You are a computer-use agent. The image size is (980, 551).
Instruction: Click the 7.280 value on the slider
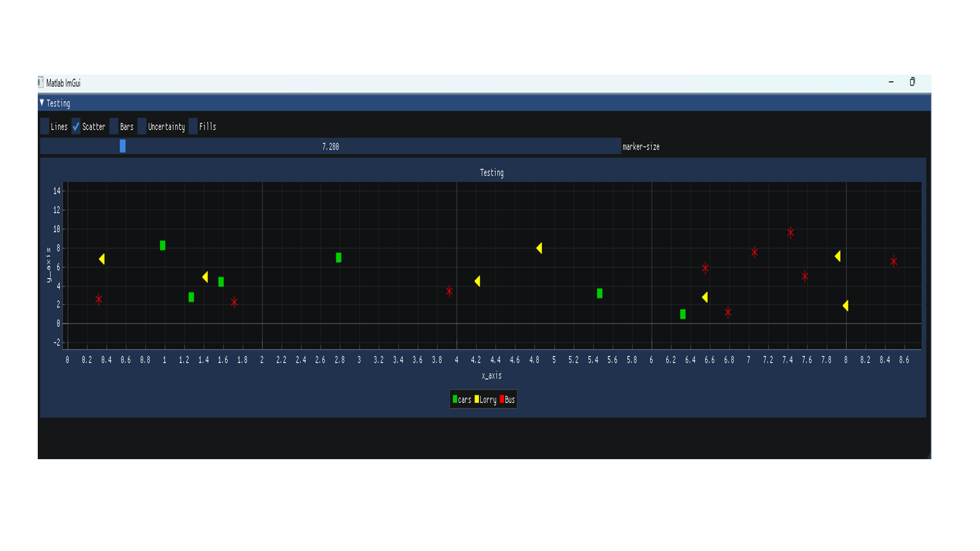coord(331,147)
